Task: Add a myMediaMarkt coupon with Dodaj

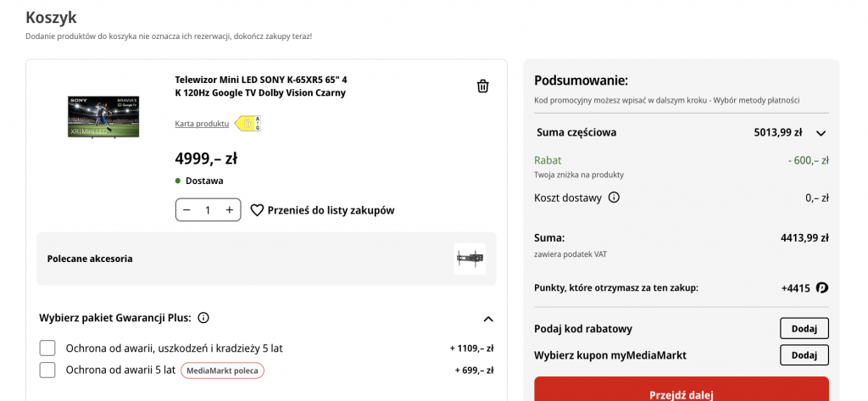Action: [804, 355]
